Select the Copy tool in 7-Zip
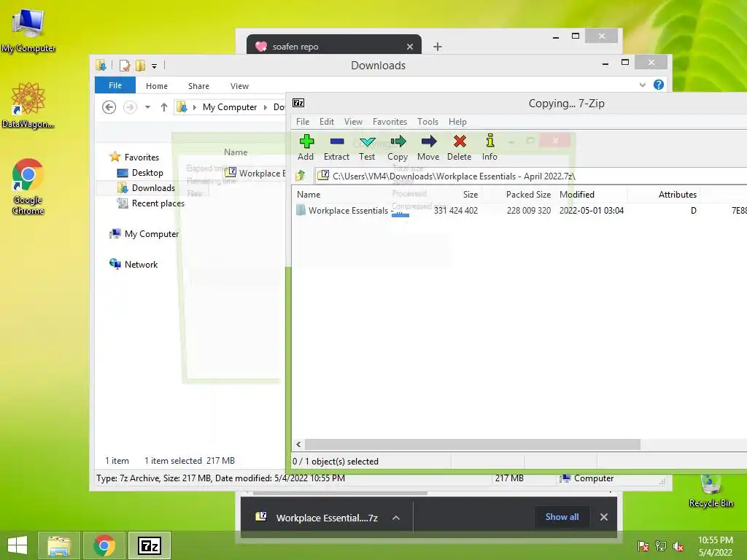Screen dimensions: 747x560 (398, 147)
